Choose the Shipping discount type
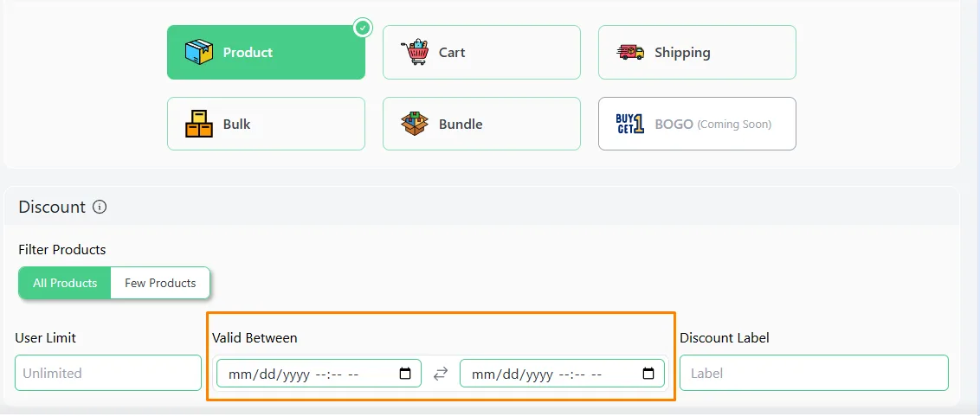The image size is (980, 416). (x=697, y=53)
